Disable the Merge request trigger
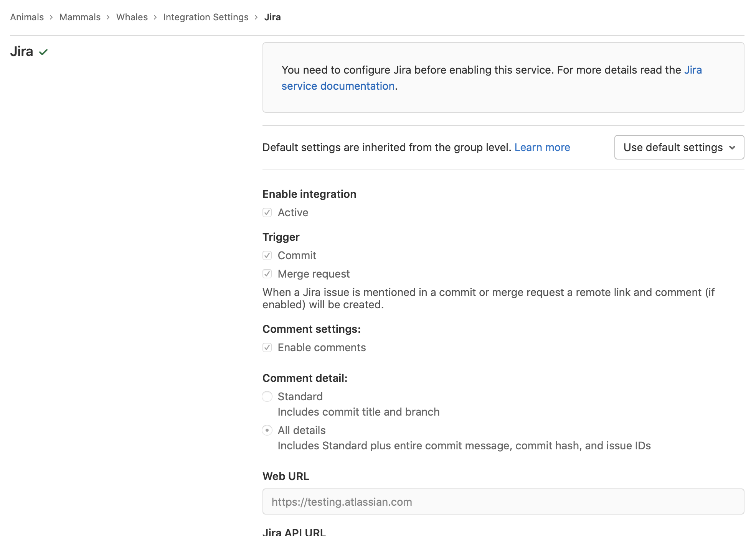 (x=267, y=273)
